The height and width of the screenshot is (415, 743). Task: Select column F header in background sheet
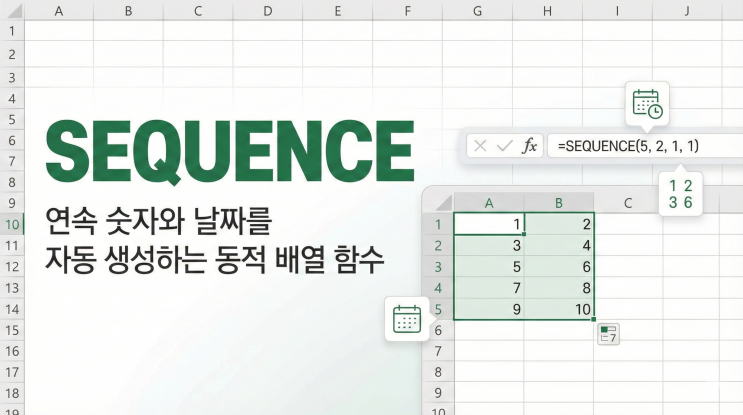coord(408,10)
